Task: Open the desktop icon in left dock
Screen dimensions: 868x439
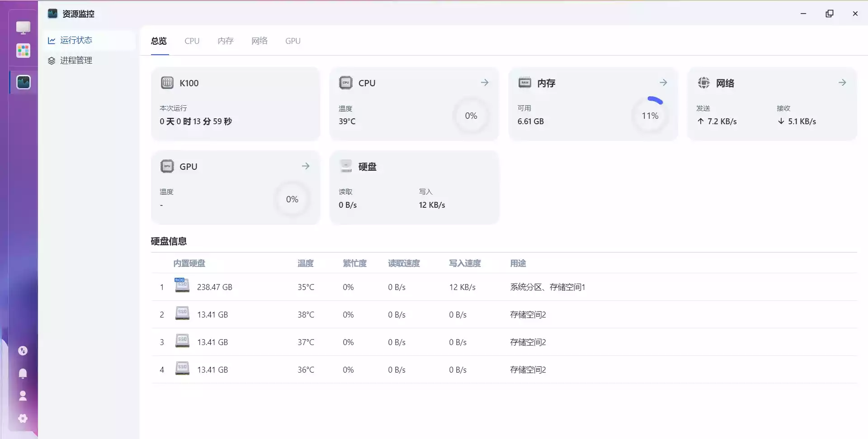Action: click(23, 28)
